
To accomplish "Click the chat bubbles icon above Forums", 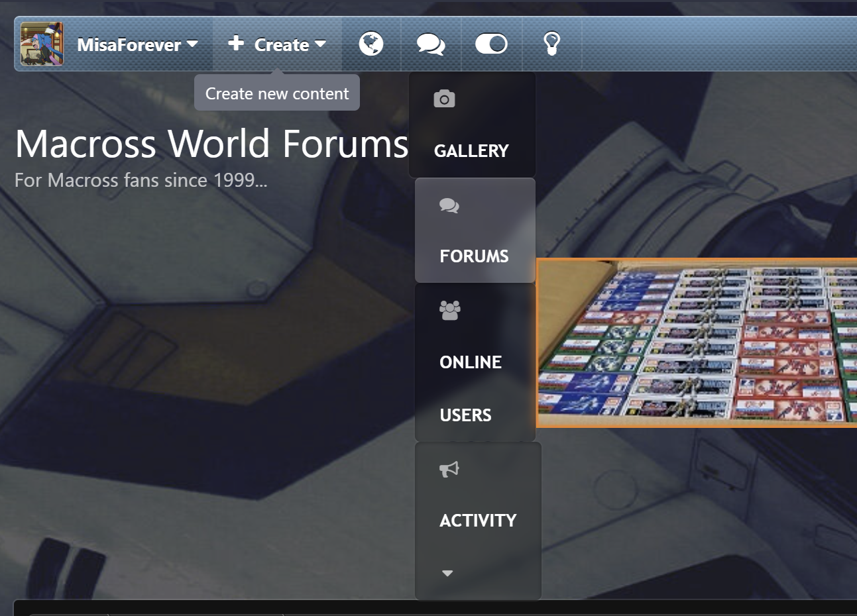I will (x=449, y=205).
